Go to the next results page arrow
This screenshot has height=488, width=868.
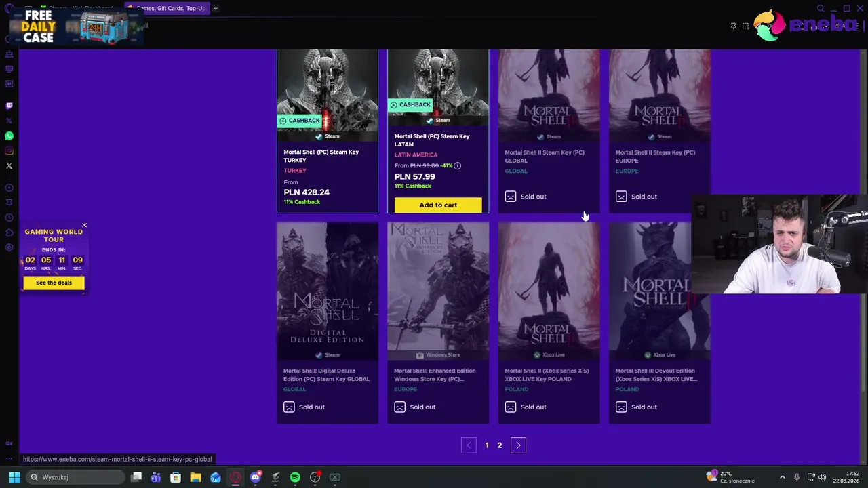(x=518, y=445)
